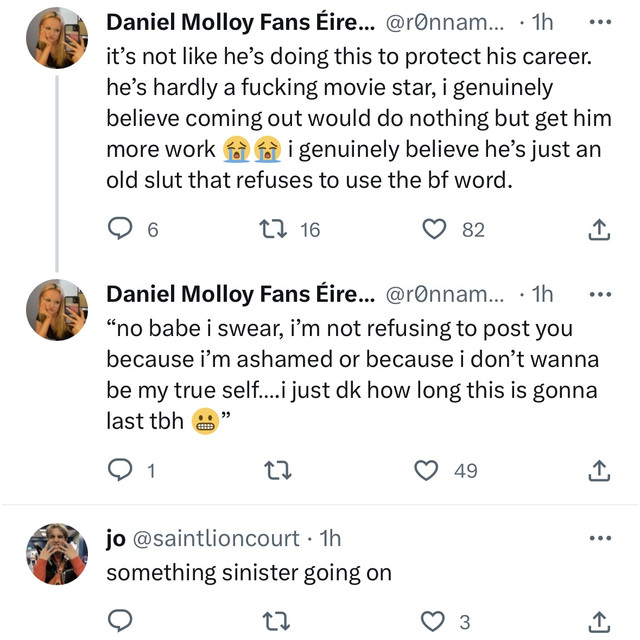Share the first tweet about protecting career
The image size is (640, 640).
point(599,229)
